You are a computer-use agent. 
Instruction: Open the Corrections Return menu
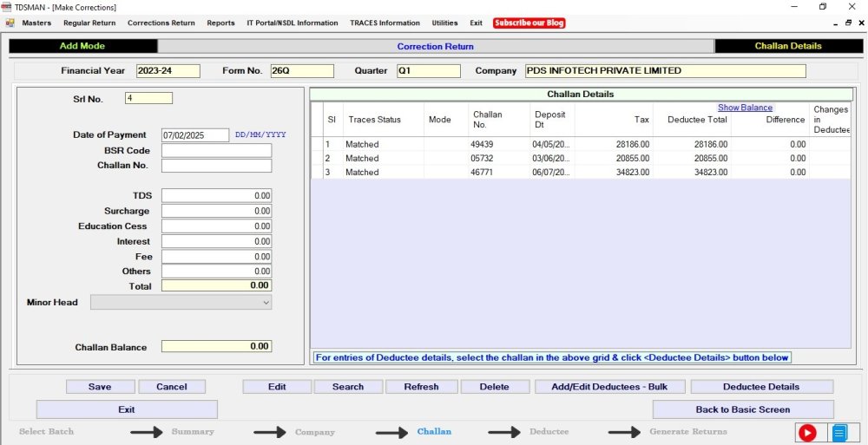tap(161, 23)
